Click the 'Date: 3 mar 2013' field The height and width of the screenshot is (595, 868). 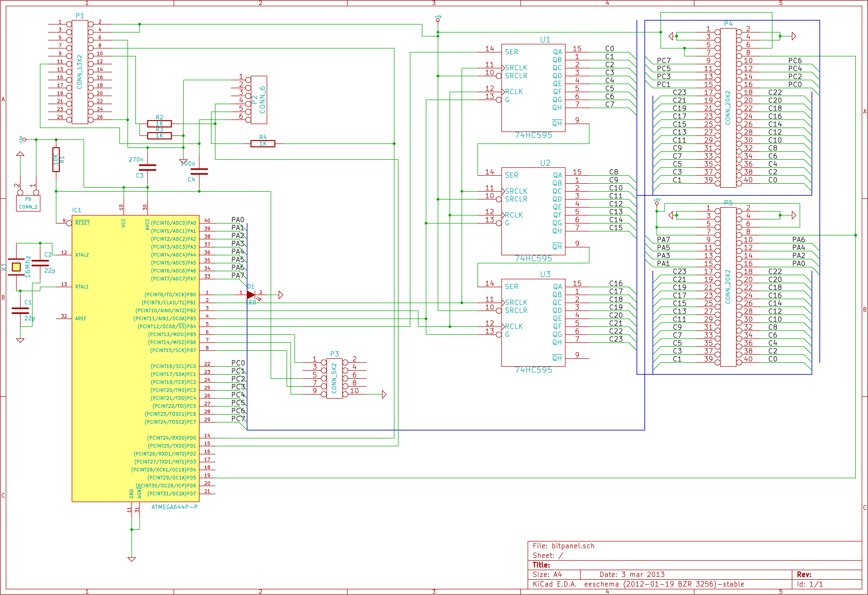[x=632, y=574]
